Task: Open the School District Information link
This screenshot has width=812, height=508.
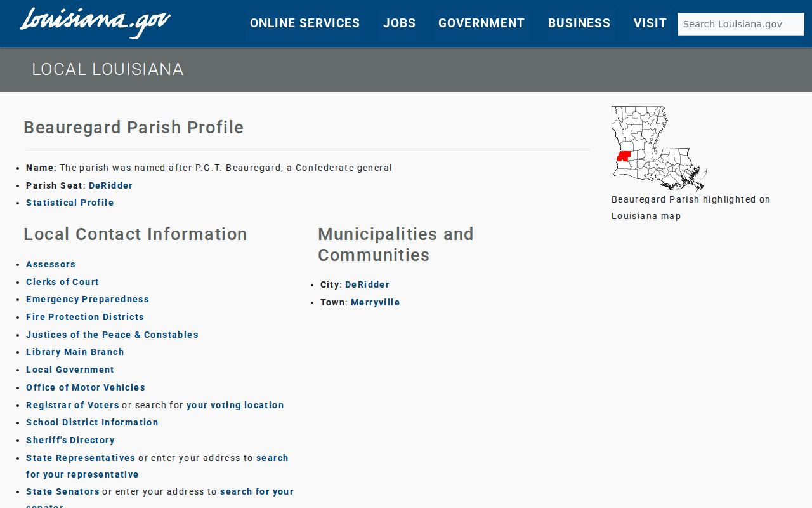Action: tap(92, 422)
